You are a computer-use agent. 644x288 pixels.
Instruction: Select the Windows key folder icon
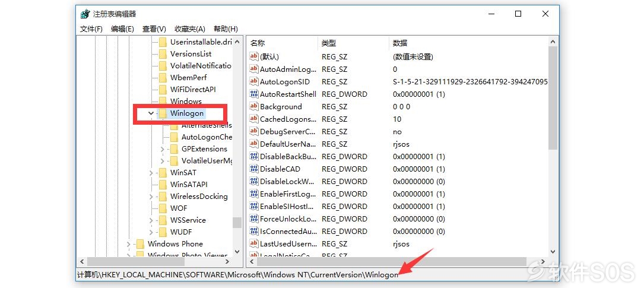tap(163, 102)
